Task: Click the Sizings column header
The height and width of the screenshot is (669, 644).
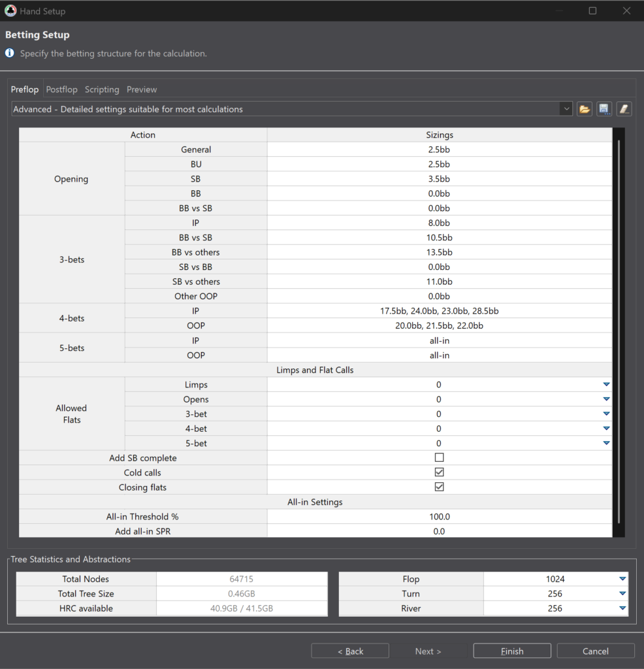Action: click(440, 135)
